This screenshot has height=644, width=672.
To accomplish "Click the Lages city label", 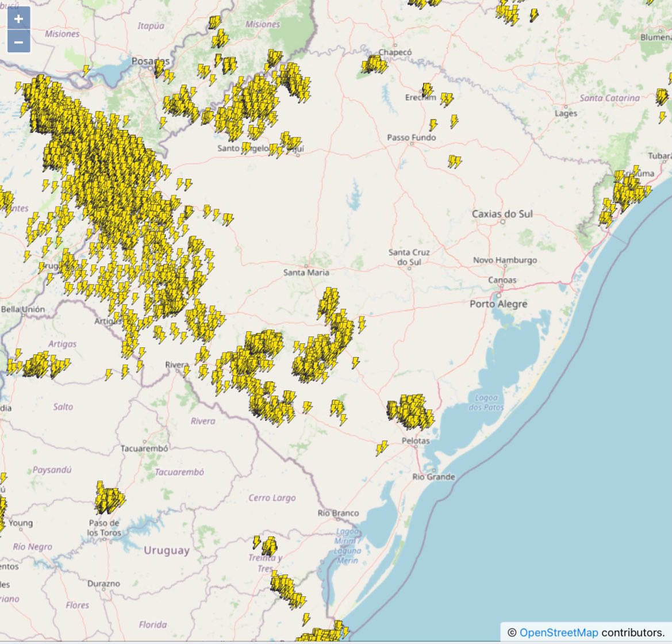I will 566,113.
